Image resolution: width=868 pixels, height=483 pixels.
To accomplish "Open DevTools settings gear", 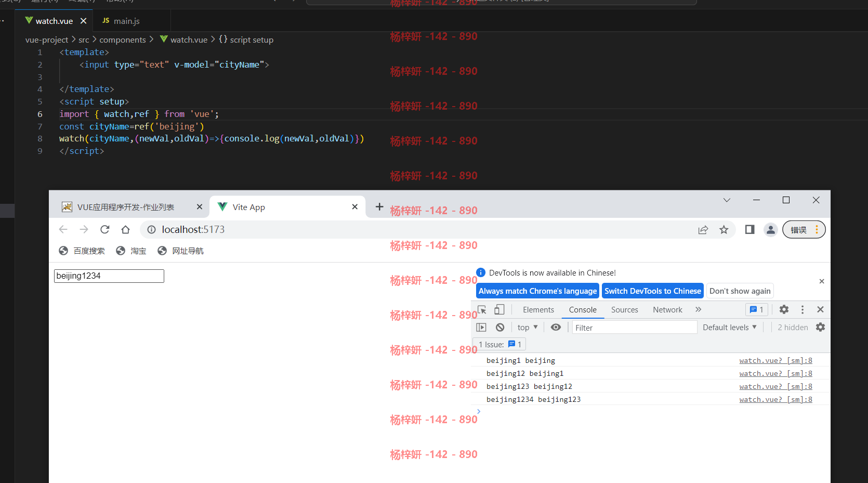I will pyautogui.click(x=784, y=309).
